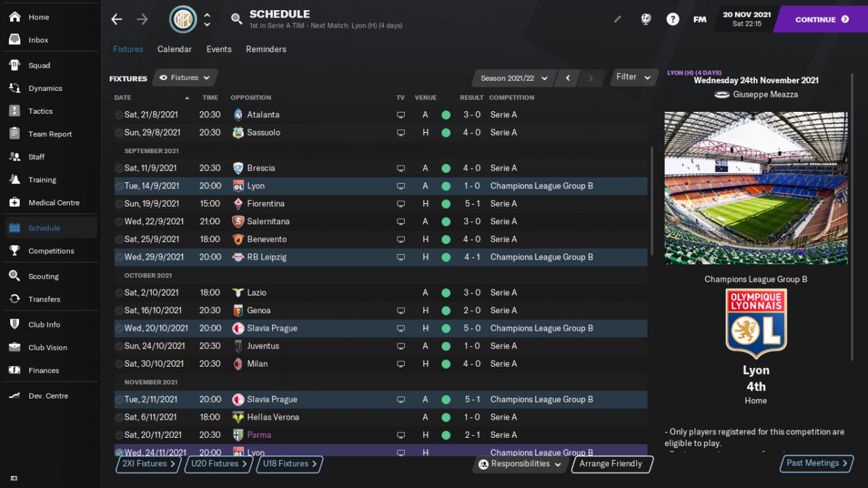
Task: Toggle the checkmark on Lyon 24/11 fixture
Action: pos(119,452)
